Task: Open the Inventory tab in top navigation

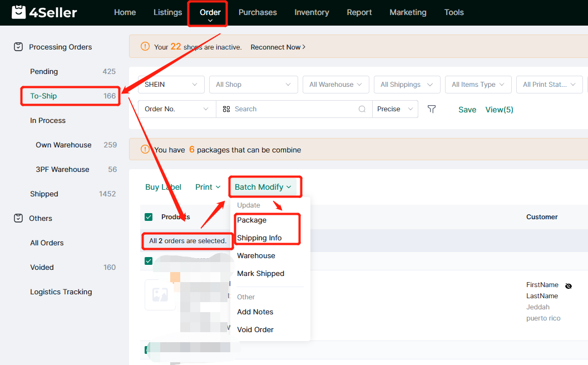Action: point(312,12)
